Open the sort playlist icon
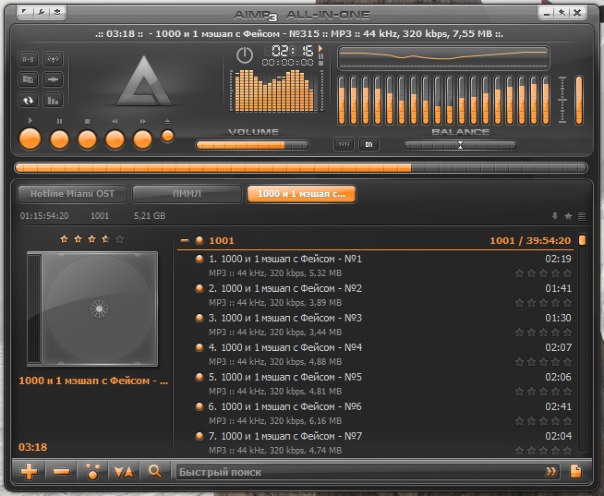The width and height of the screenshot is (604, 496). point(124,471)
